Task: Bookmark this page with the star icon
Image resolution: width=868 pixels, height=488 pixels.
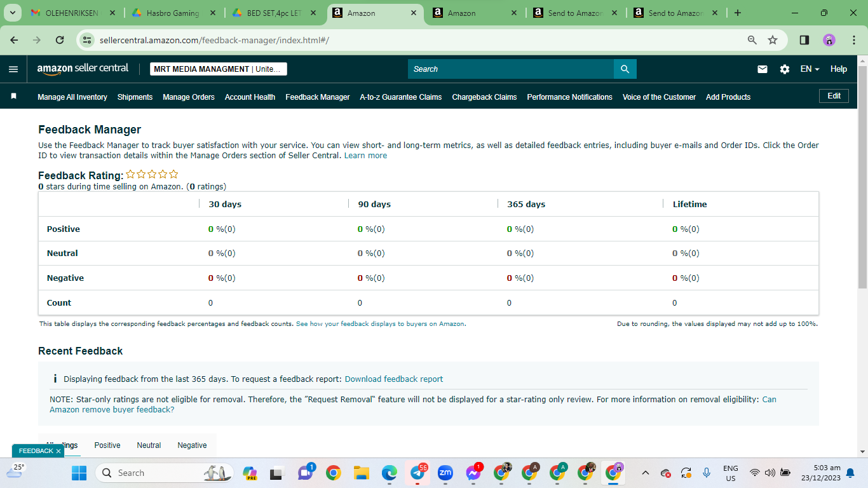Action: tap(773, 40)
